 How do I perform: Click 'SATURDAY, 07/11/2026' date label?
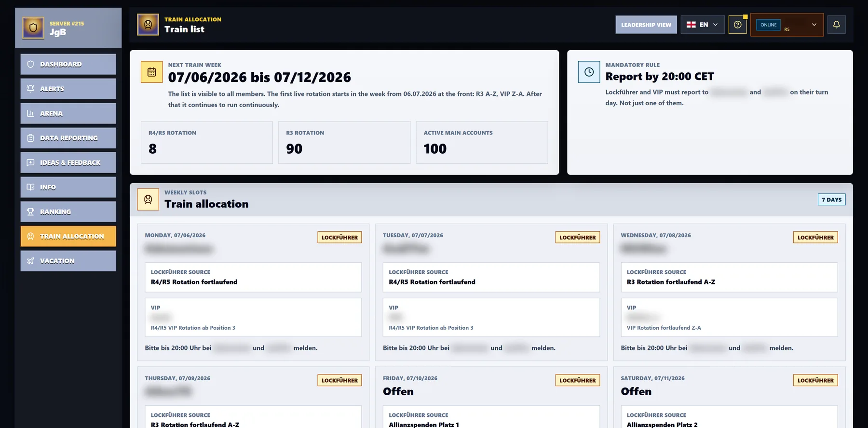pos(652,378)
